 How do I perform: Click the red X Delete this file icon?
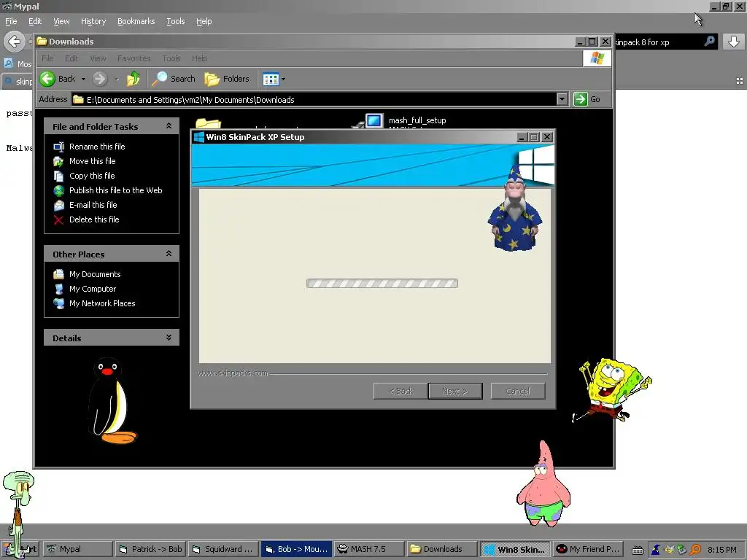coord(58,220)
